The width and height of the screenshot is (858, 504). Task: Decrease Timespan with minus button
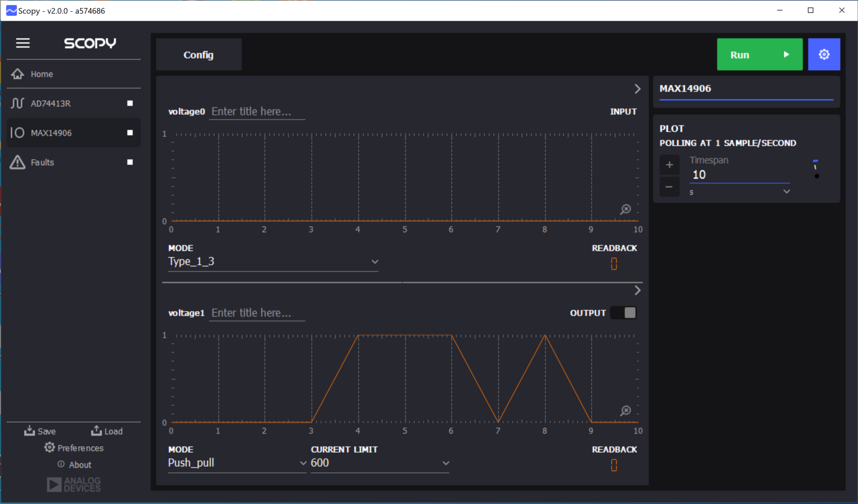[669, 187]
